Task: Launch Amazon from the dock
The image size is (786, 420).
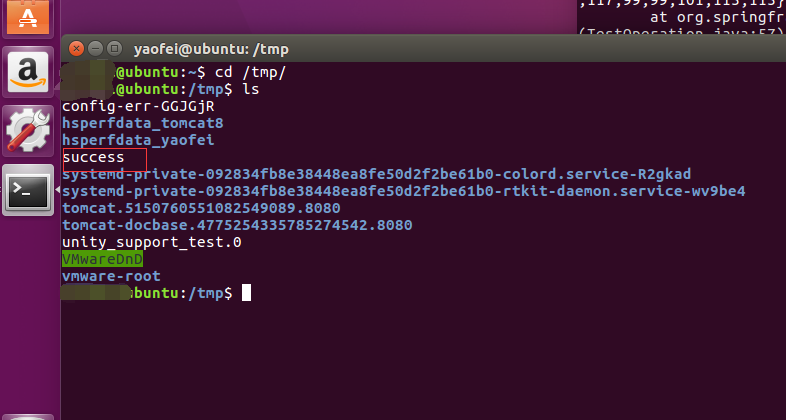Action: [28, 73]
